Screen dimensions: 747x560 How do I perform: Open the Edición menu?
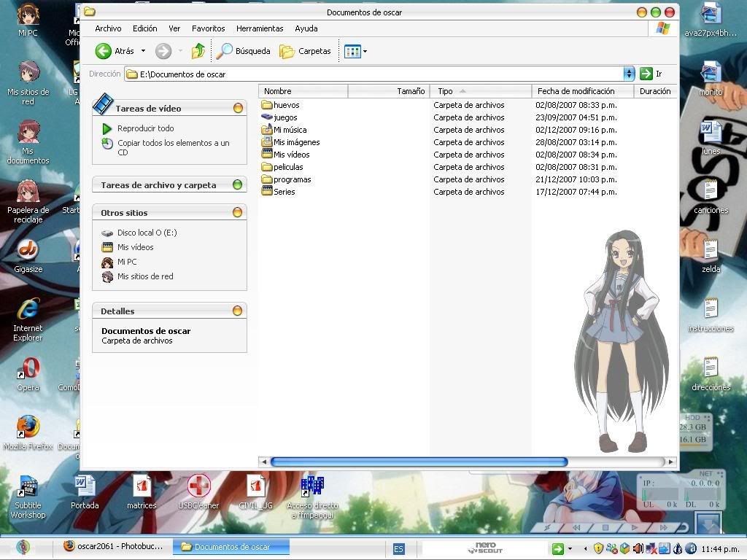point(145,28)
